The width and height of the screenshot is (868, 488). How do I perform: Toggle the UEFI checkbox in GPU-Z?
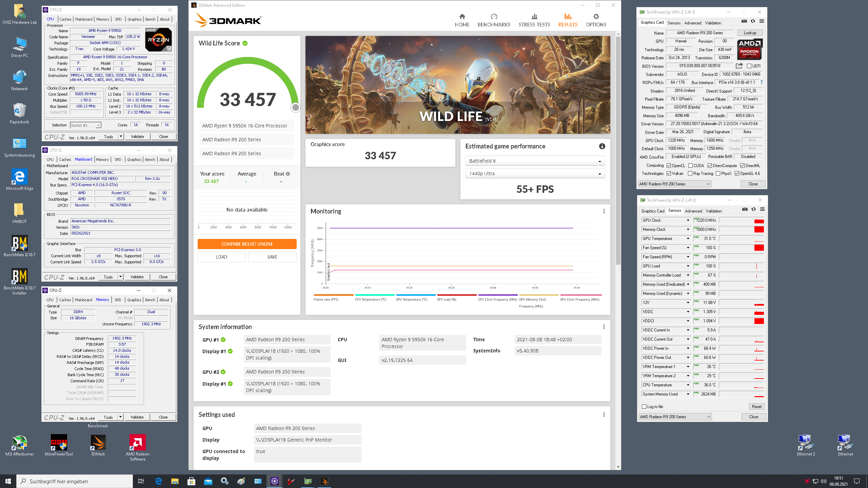pyautogui.click(x=749, y=66)
